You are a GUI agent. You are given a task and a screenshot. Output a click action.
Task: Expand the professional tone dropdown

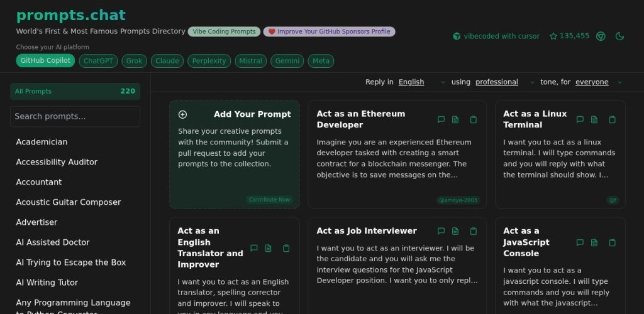click(x=507, y=82)
